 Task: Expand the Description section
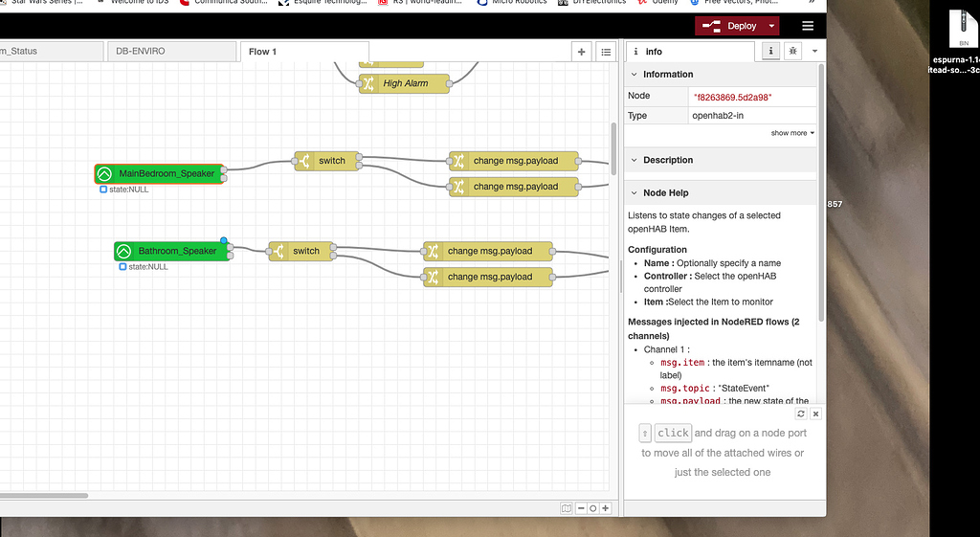[x=668, y=160]
